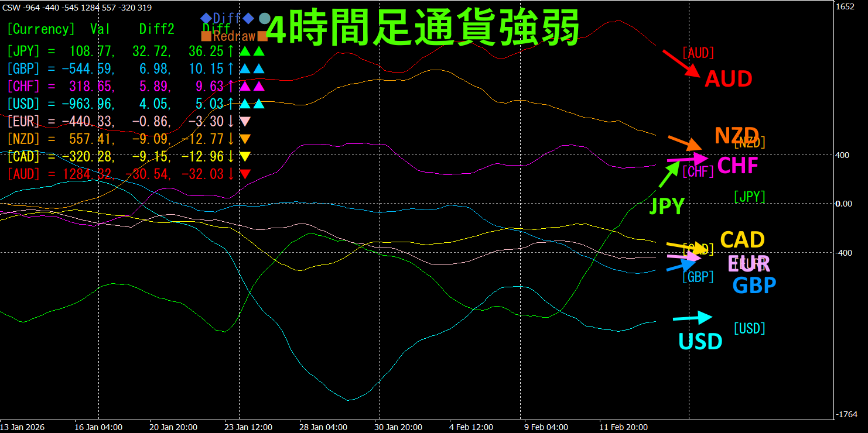Image resolution: width=868 pixels, height=433 pixels.
Task: Click the green up-triangles in the JPY row
Action: coord(252,51)
